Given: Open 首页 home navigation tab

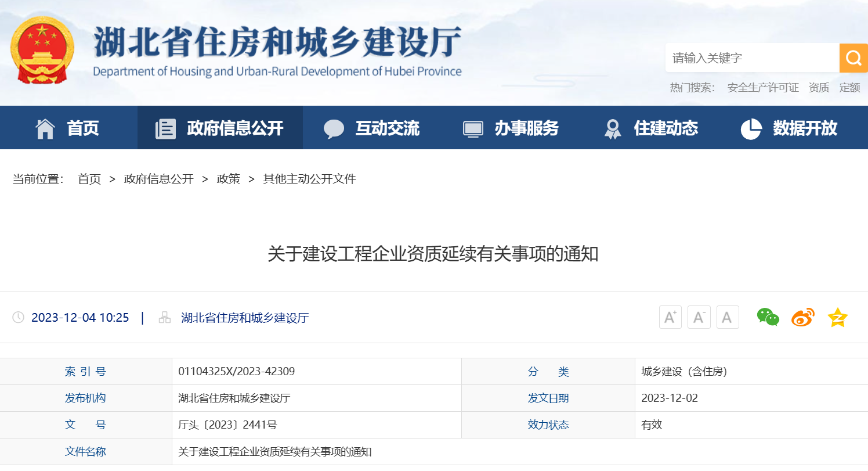Looking at the screenshot, I should click(x=67, y=128).
